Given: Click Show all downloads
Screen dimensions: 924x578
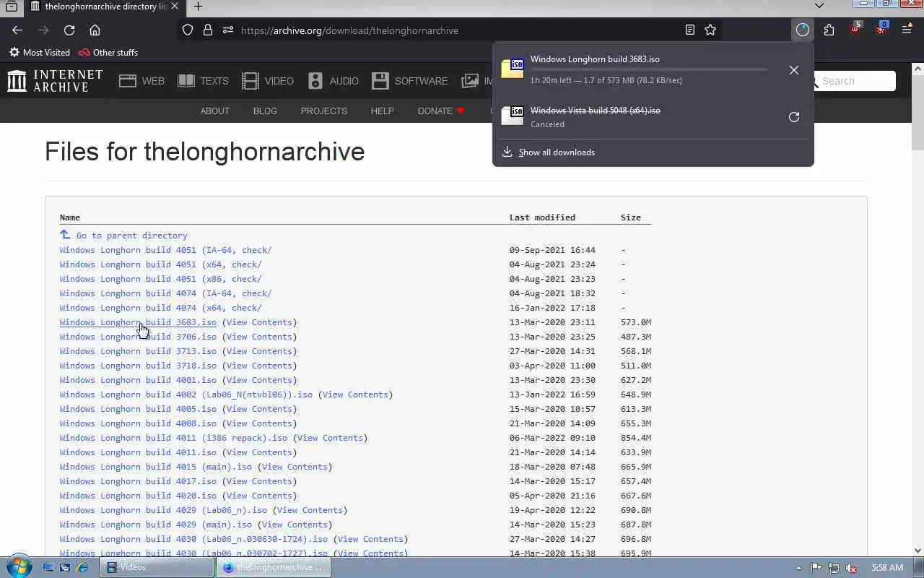Looking at the screenshot, I should click(557, 152).
